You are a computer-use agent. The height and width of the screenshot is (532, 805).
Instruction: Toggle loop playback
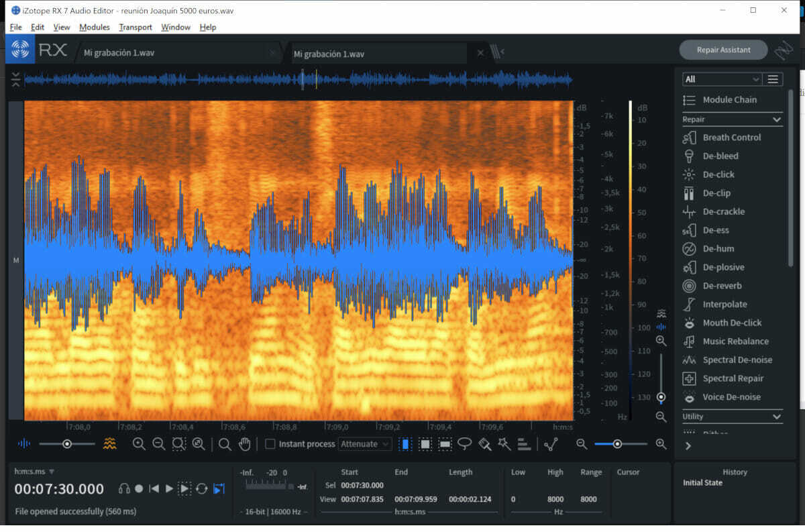click(x=201, y=489)
